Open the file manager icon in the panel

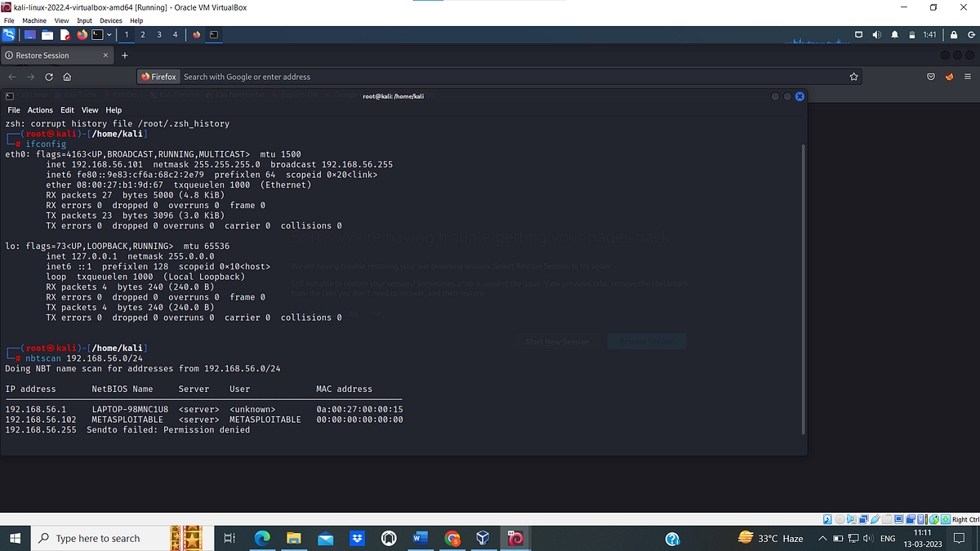47,34
